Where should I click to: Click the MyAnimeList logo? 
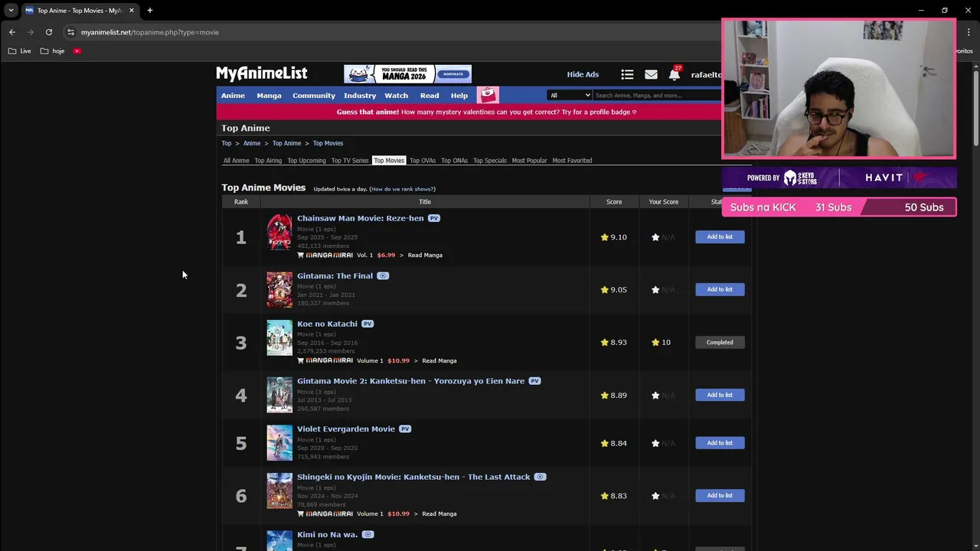[261, 73]
